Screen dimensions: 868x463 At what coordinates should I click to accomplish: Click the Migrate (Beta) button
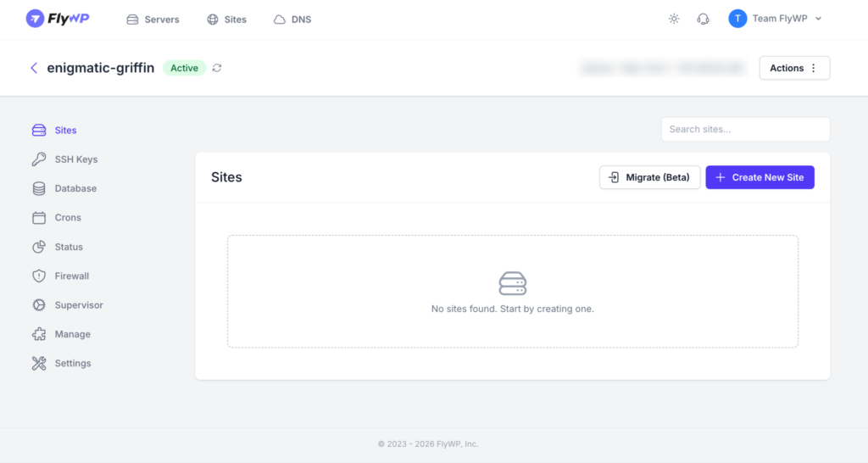(x=649, y=177)
